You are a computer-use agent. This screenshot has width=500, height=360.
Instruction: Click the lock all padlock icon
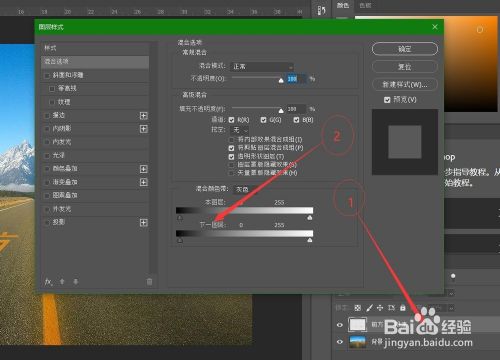pyautogui.click(x=403, y=308)
